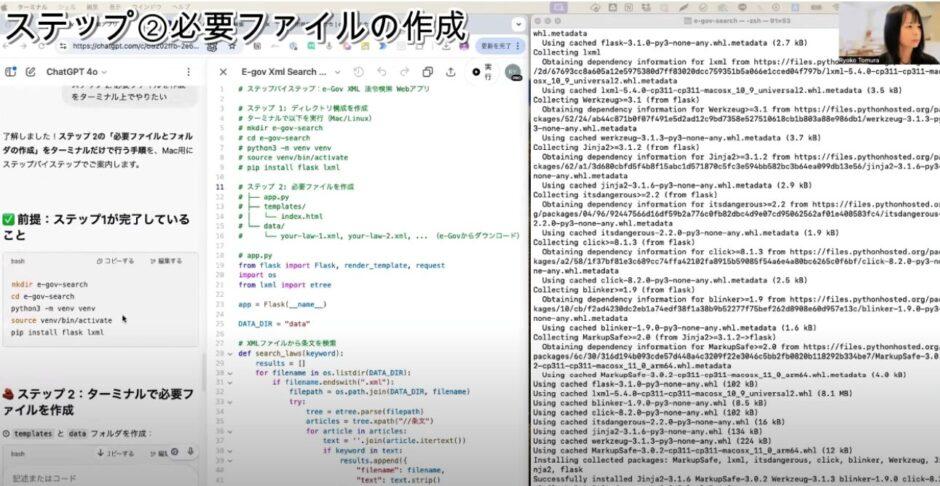The image size is (940, 486).
Task: Collapse the if keyword in text fold
Action: click(x=231, y=451)
